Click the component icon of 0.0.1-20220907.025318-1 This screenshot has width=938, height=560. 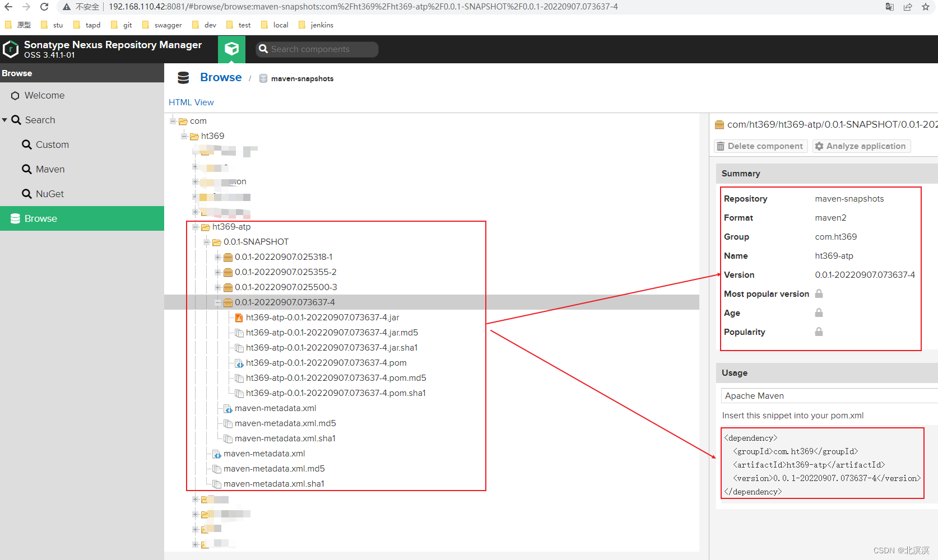tap(228, 257)
